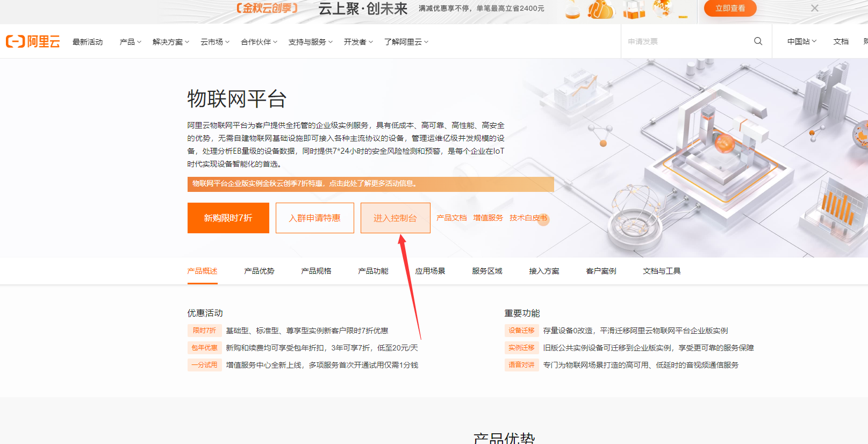The image size is (868, 444).
Task: Open the 文档 top link
Action: (x=841, y=41)
